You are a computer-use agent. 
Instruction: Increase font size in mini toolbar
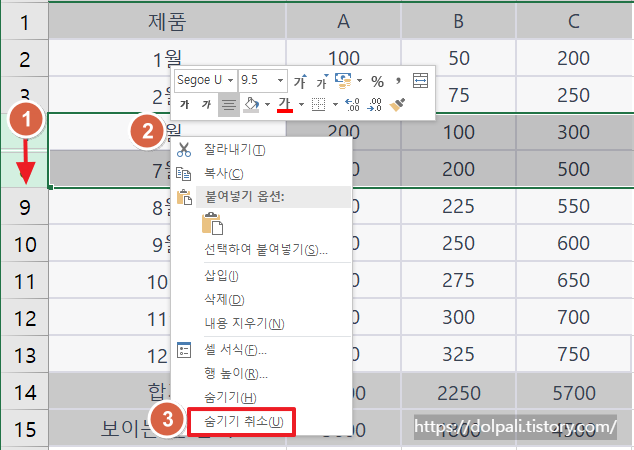(300, 81)
